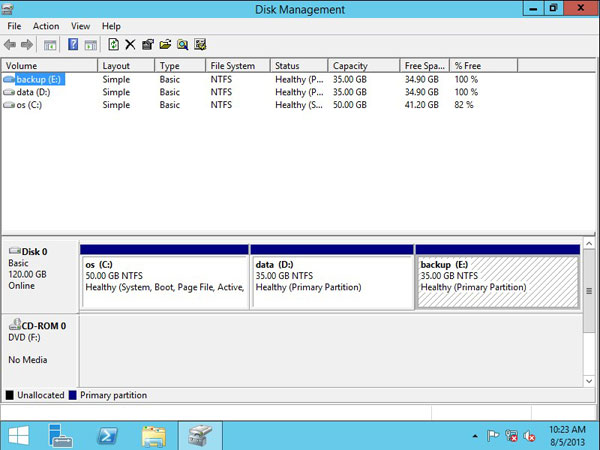Click the 120.00 GB Disk 0 size text
The image size is (600, 450).
click(x=27, y=274)
